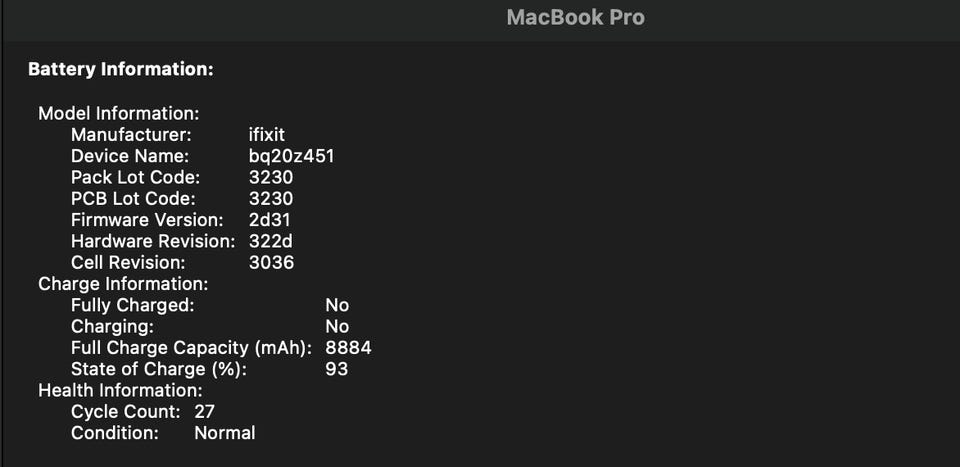
Task: Click the PCB Lot Code label
Action: 133,198
